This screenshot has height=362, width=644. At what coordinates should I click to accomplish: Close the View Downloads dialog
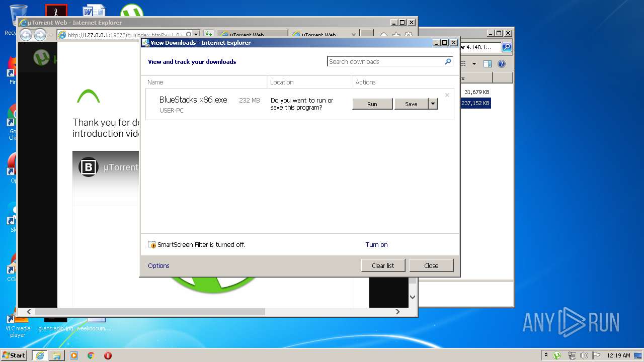click(431, 265)
